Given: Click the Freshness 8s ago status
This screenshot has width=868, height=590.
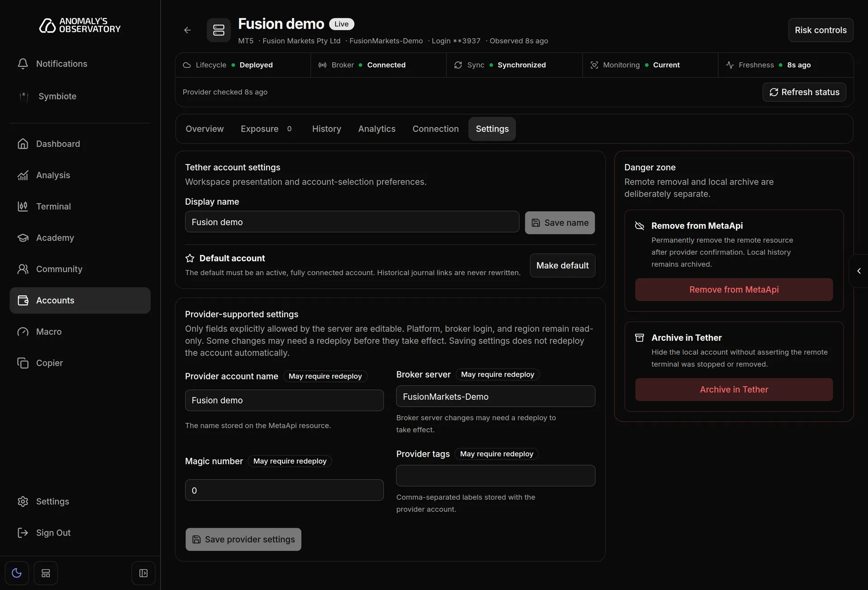Looking at the screenshot, I should [x=786, y=65].
